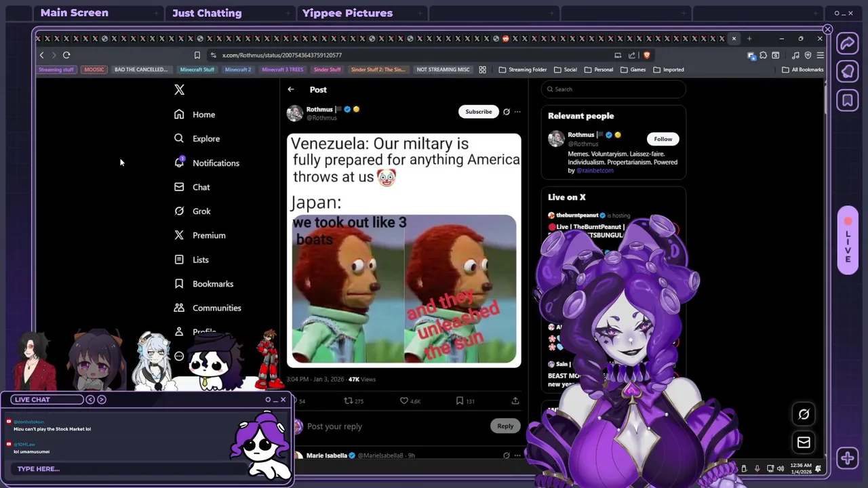The image size is (868, 488).
Task: Click the grey Reply button
Action: point(505,426)
